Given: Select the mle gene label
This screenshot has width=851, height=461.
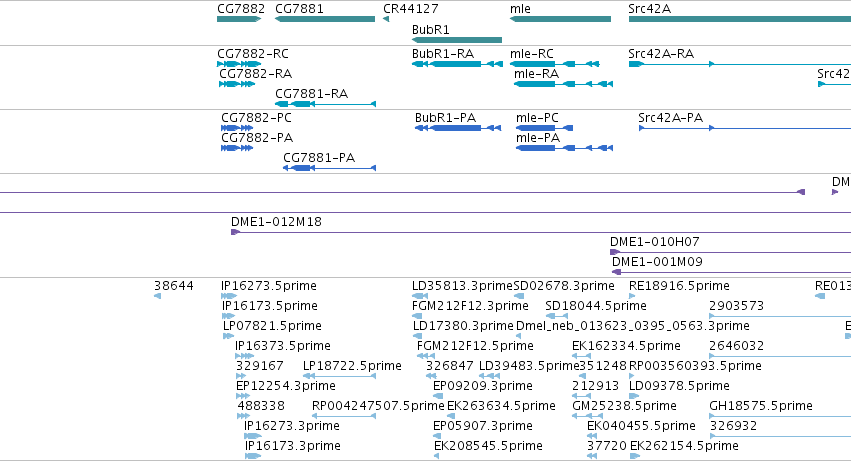Looking at the screenshot, I should click(520, 9).
